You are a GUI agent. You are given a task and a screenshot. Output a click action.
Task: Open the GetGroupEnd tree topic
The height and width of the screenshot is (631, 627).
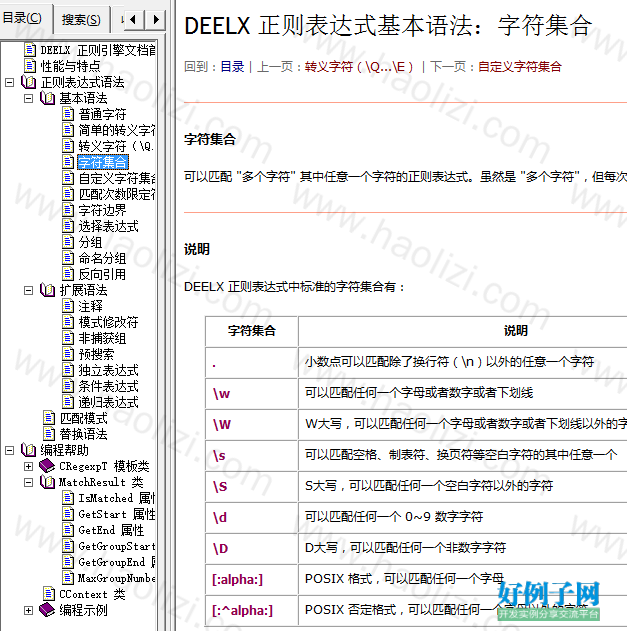pyautogui.click(x=116, y=562)
